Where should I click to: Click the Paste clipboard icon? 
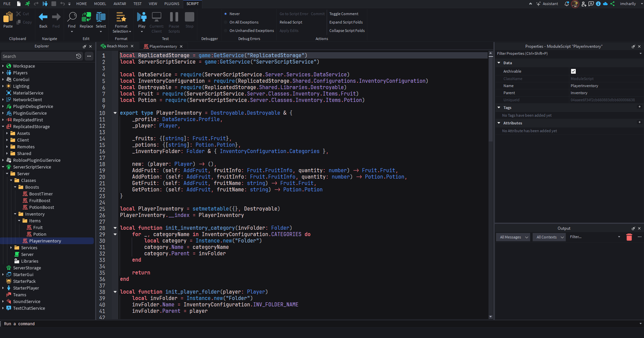pos(8,17)
